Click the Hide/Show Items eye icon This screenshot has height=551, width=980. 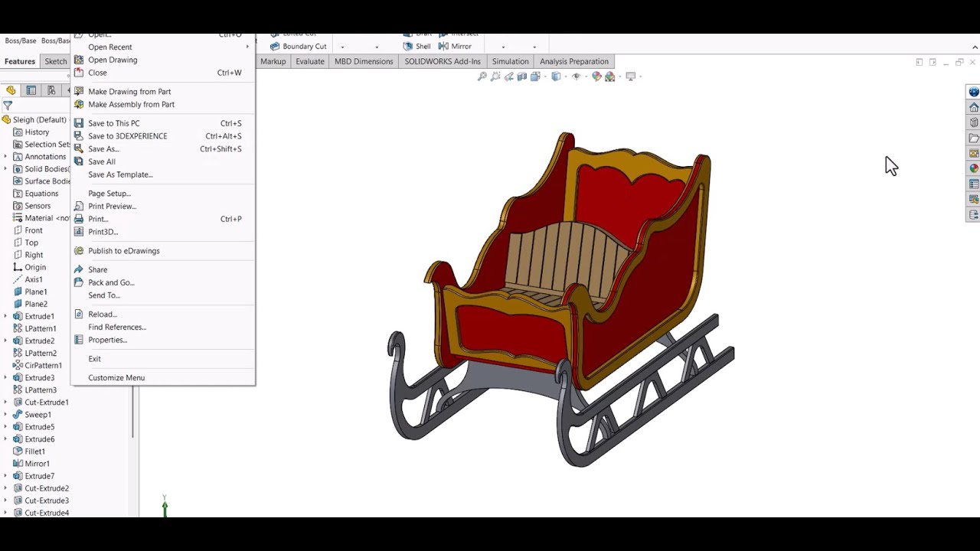coord(577,77)
